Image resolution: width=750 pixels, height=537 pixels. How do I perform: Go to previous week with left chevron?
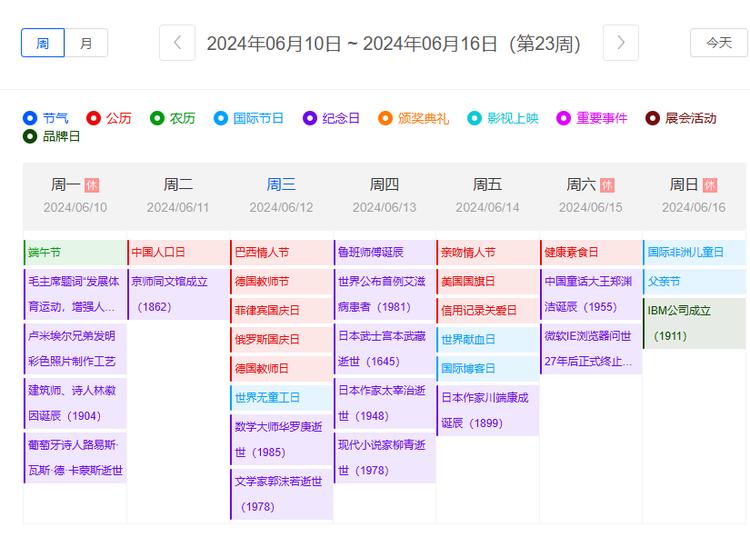(177, 43)
